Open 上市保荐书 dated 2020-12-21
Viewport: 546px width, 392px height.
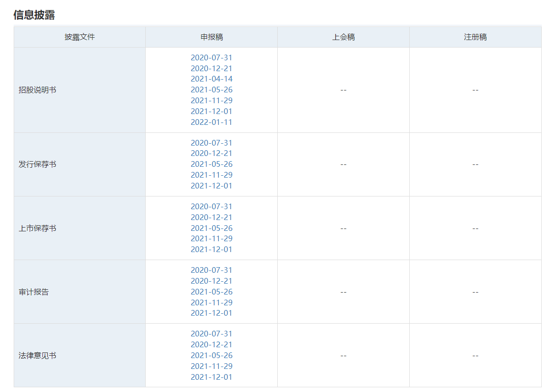click(211, 217)
